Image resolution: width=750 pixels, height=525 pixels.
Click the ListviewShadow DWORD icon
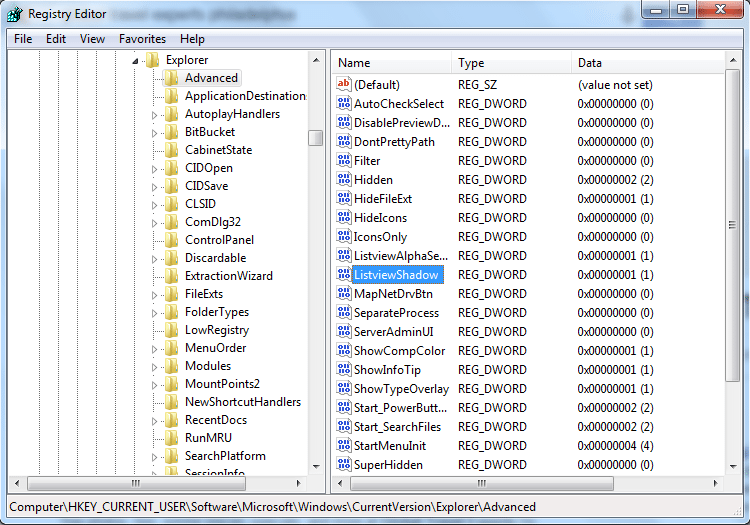[344, 274]
